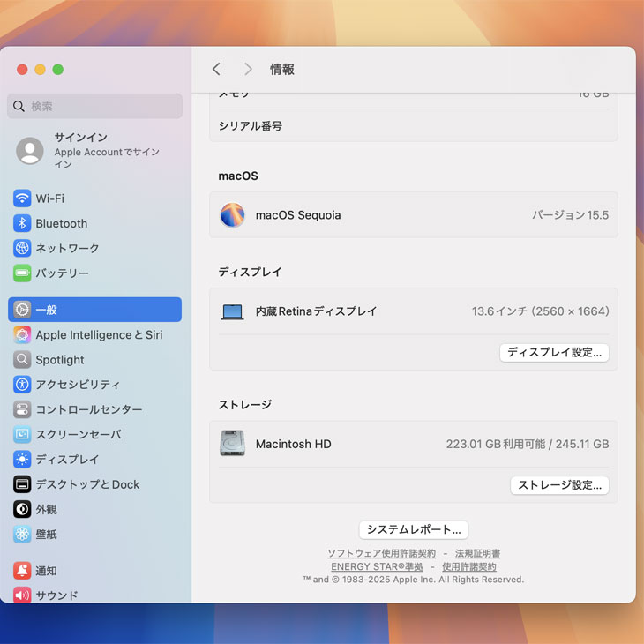
Task: Click the 13.6インチ (2560 × 1664) value
Action: pyautogui.click(x=540, y=311)
